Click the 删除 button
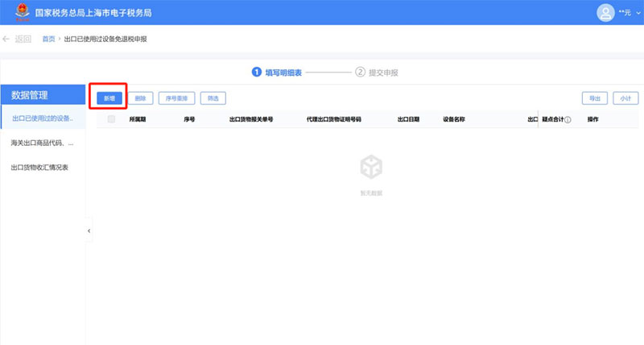 [x=140, y=98]
